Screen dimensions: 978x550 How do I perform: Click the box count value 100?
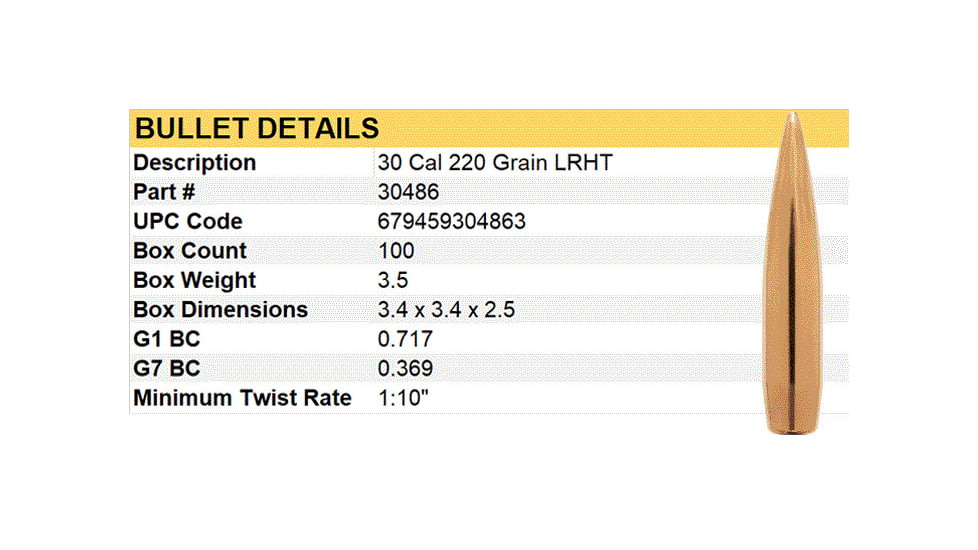pos(396,251)
